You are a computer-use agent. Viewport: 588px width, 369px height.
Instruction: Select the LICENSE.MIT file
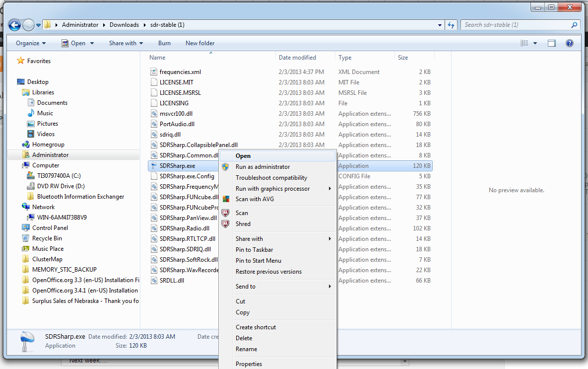click(176, 82)
